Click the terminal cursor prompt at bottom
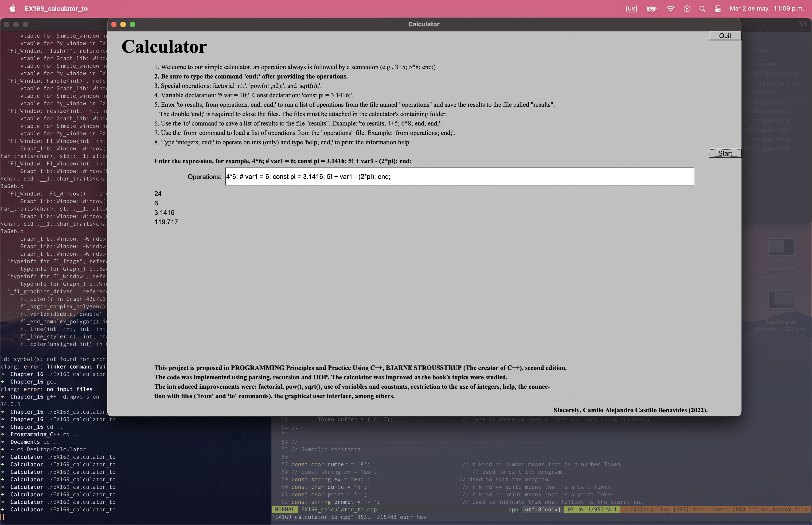The width and height of the screenshot is (812, 525). (x=2, y=517)
